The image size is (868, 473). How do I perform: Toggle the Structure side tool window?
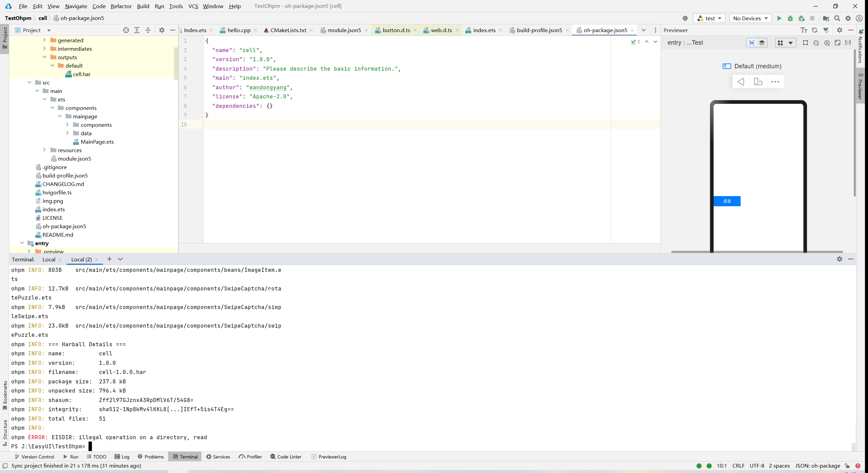pyautogui.click(x=5, y=433)
